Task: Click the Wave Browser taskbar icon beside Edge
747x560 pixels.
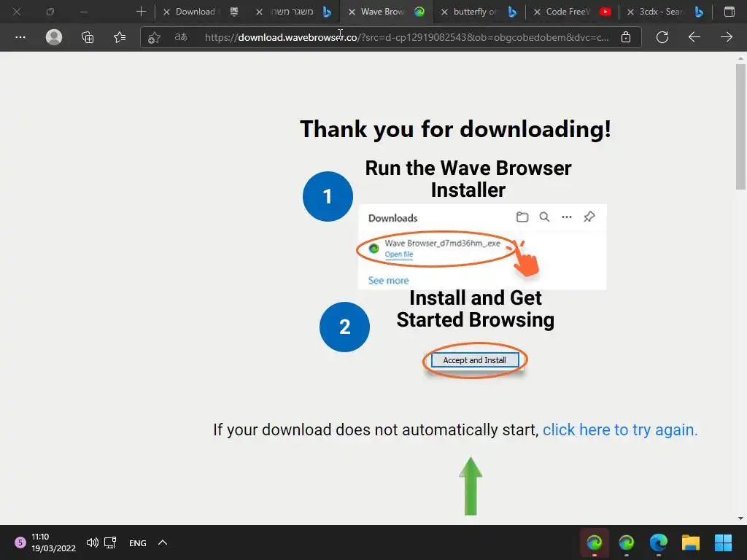Action: point(626,542)
